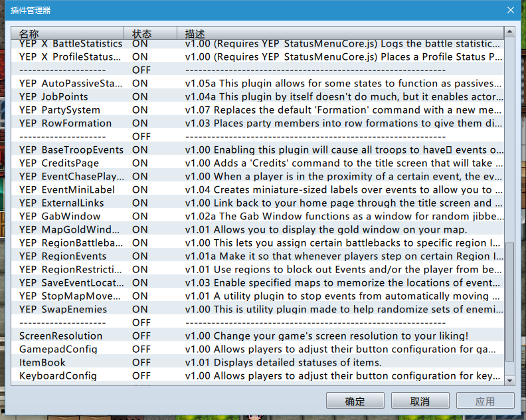Screen dimensions: 526x420
Task: Click the ON status of YEP_GabWindow
Action: (140, 216)
